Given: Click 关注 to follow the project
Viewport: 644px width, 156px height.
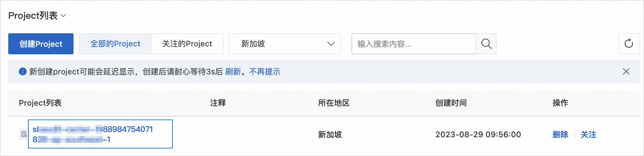Looking at the screenshot, I should [x=588, y=135].
